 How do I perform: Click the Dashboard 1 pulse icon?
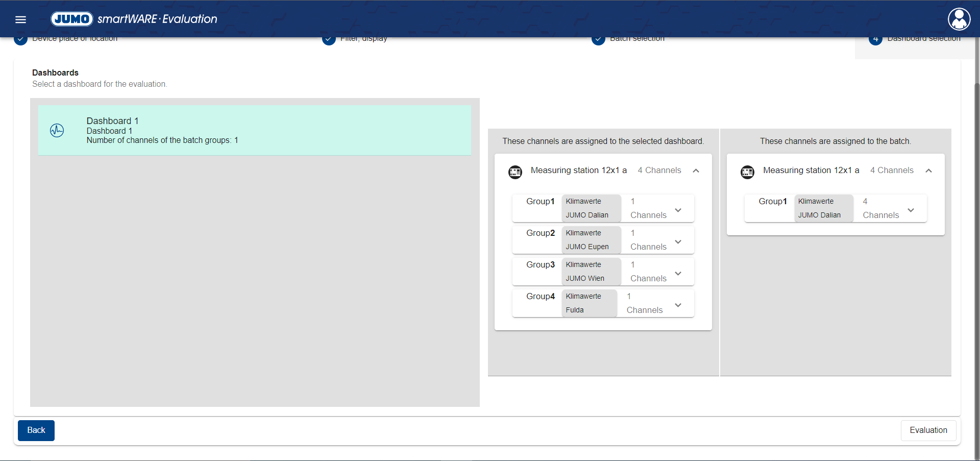[57, 131]
